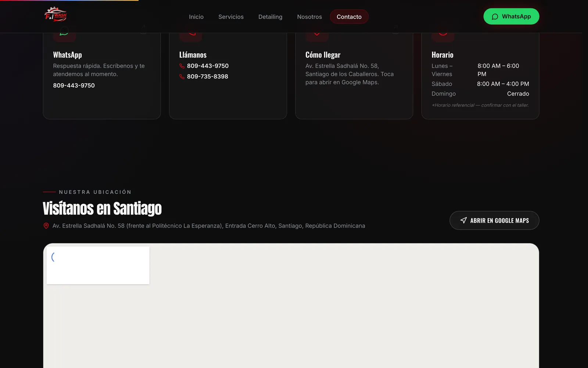Click the Visítanos en Santiago heading
Screen dimensions: 588x368
pyautogui.click(x=102, y=208)
